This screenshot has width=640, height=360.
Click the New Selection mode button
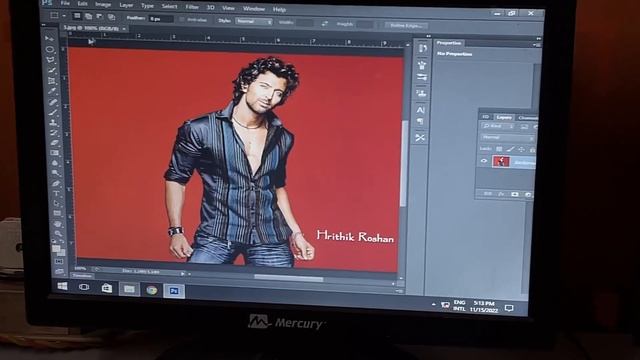point(76,16)
